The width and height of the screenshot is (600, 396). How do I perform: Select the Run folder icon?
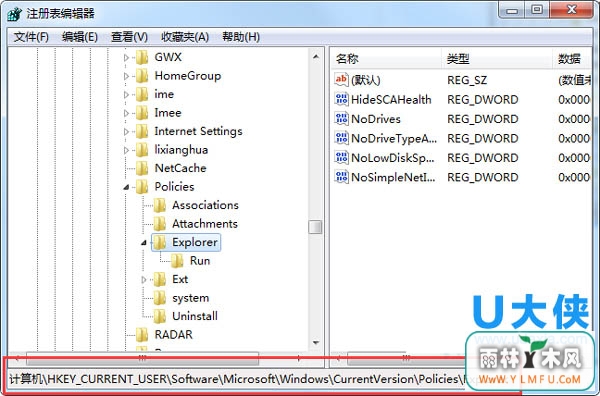tap(177, 261)
